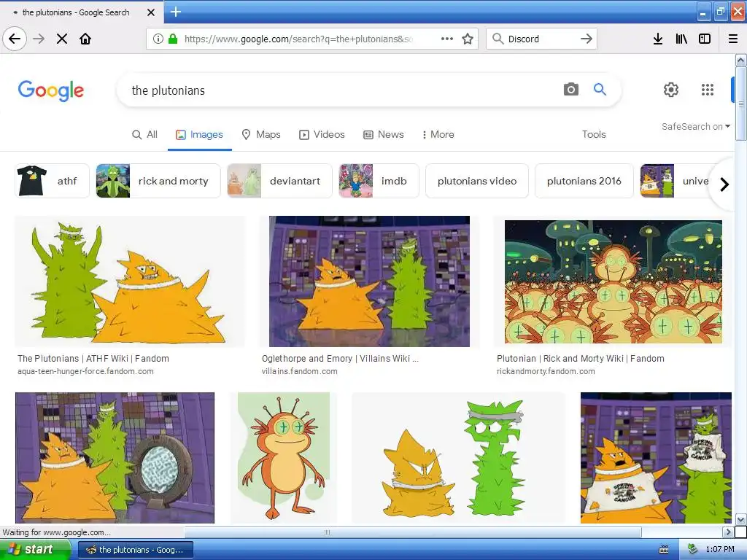Viewport: 747px width, 560px height.
Task: Open the Tools filter options
Action: (x=594, y=135)
